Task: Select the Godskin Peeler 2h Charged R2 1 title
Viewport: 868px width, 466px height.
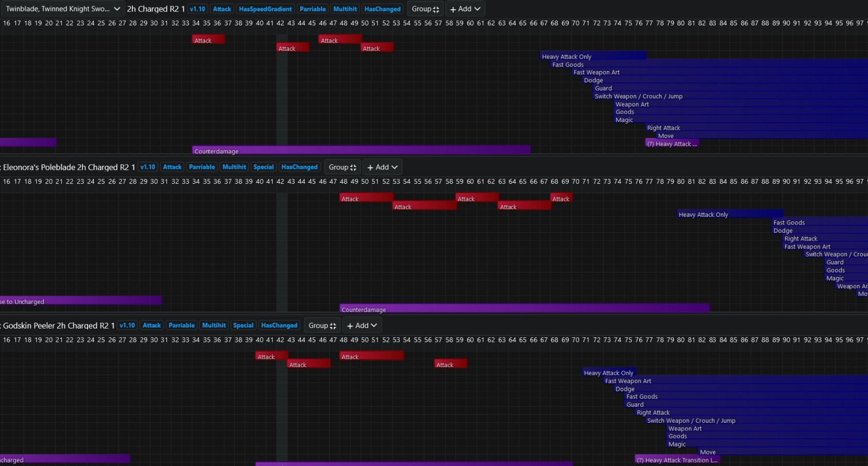Action: pyautogui.click(x=59, y=325)
